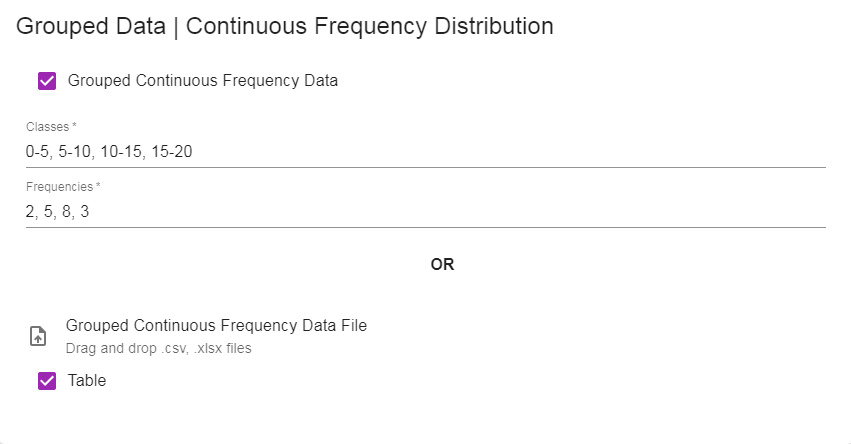
Task: Click the 'Classes *' field label
Action: pyautogui.click(x=51, y=126)
